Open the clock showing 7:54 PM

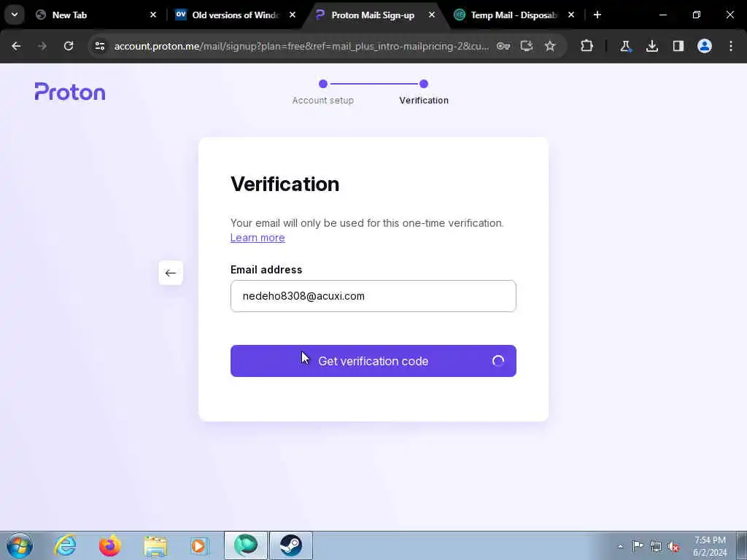(710, 546)
